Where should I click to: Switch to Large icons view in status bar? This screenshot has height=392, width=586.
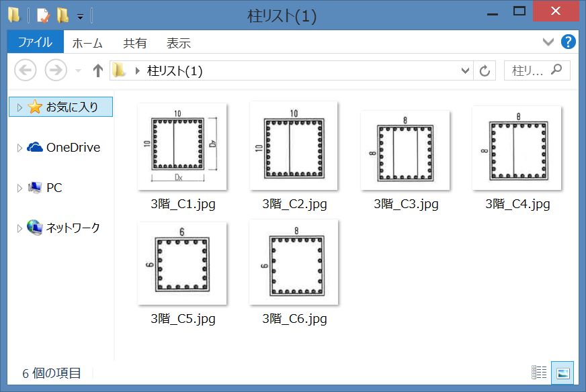point(562,373)
